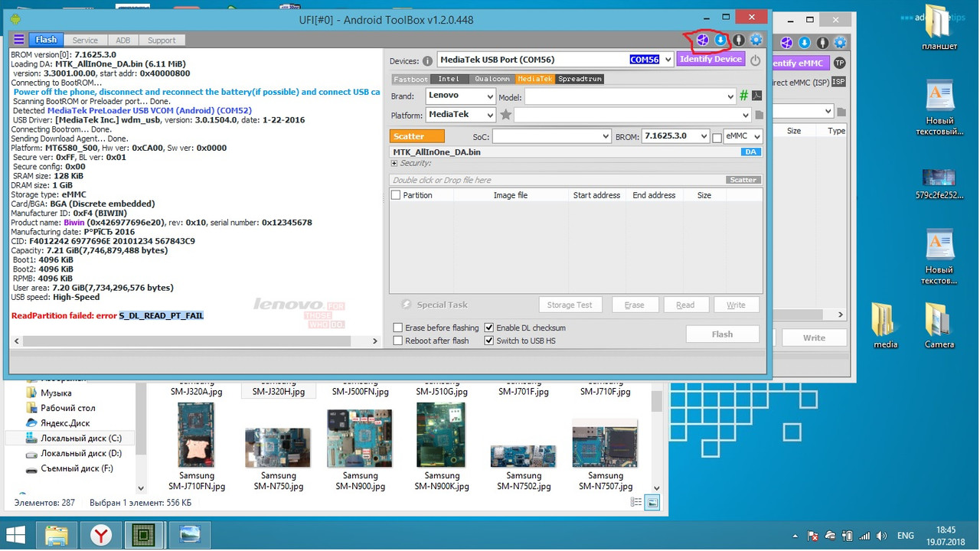Viewport: 980px width, 551px height.
Task: Click the Flash button
Action: pyautogui.click(x=722, y=334)
